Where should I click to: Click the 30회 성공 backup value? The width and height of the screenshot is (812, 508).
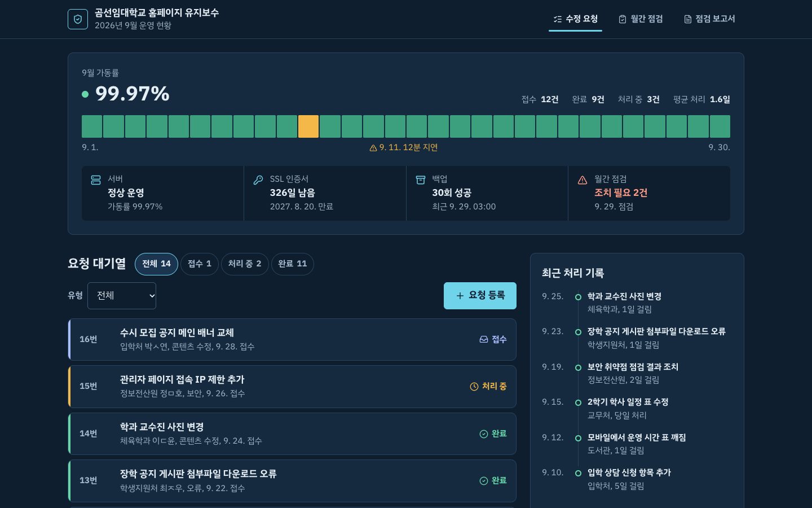(452, 193)
